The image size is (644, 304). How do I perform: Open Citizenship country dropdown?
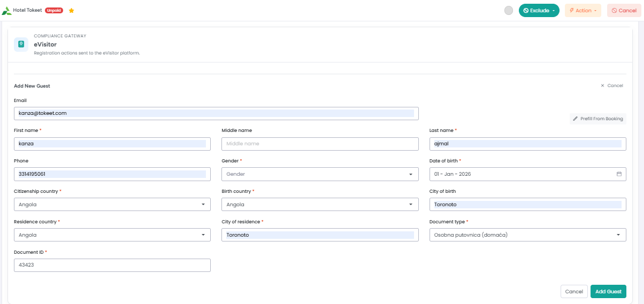[x=112, y=205]
